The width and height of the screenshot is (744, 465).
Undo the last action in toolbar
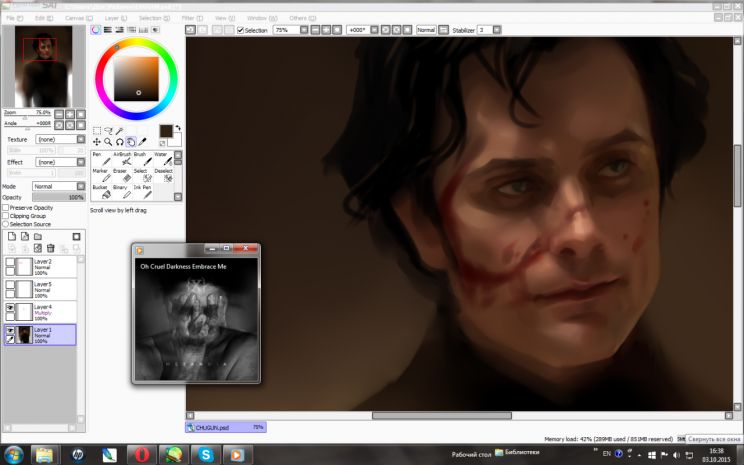pyautogui.click(x=190, y=30)
